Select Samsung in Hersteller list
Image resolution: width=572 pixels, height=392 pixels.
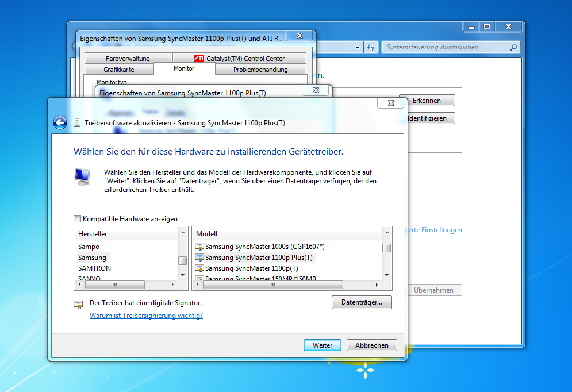point(92,258)
